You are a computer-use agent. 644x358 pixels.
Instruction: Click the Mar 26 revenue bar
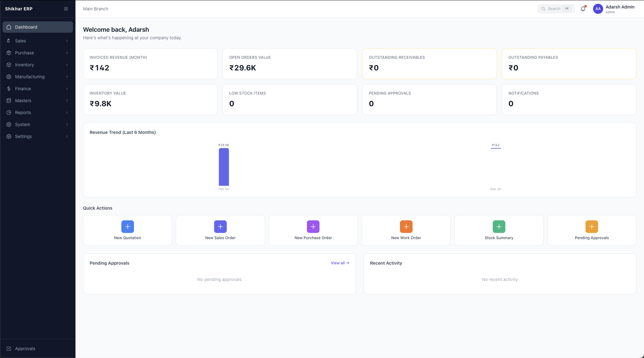click(x=496, y=148)
